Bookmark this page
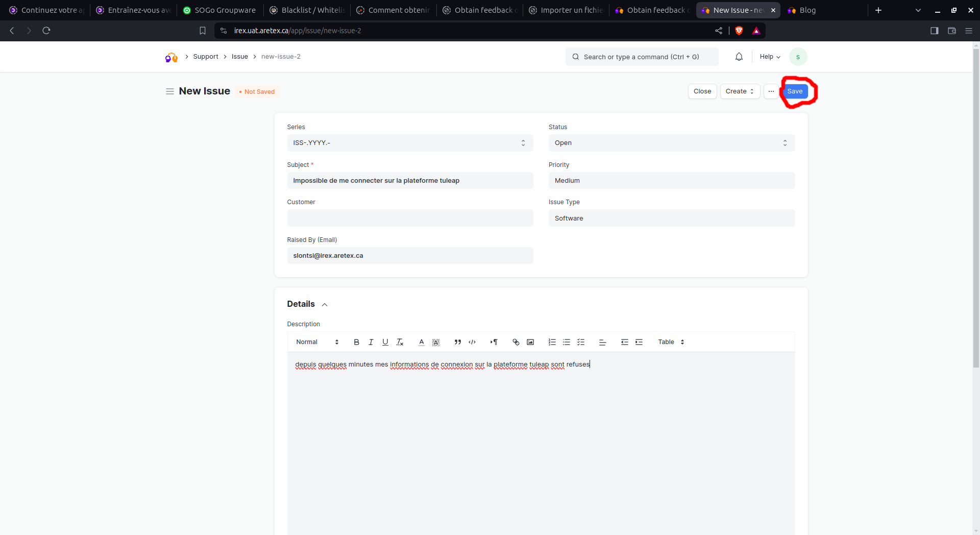 (x=203, y=31)
